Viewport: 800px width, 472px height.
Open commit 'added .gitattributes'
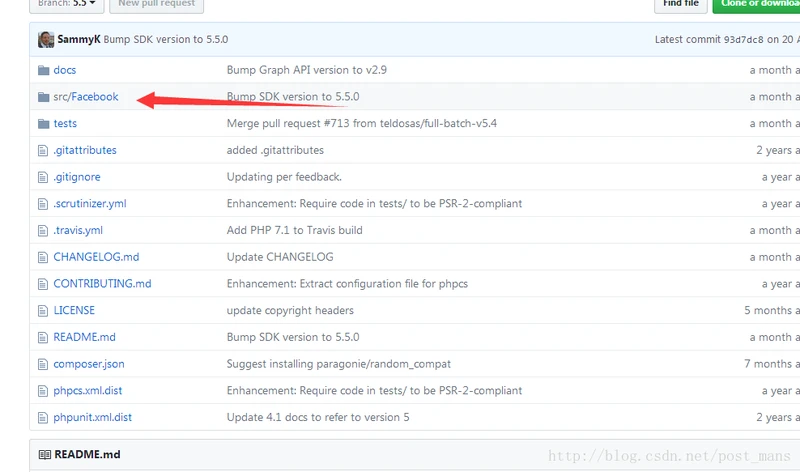tap(275, 150)
